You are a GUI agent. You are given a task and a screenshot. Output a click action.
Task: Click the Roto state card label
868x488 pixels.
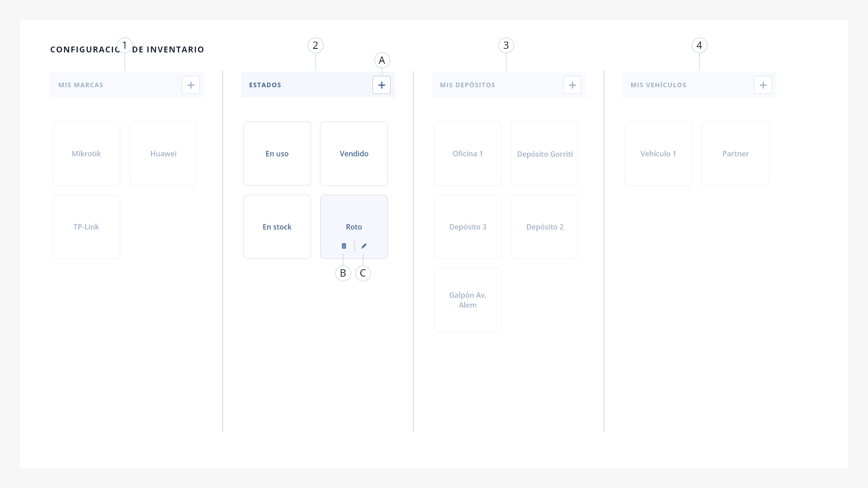point(354,227)
